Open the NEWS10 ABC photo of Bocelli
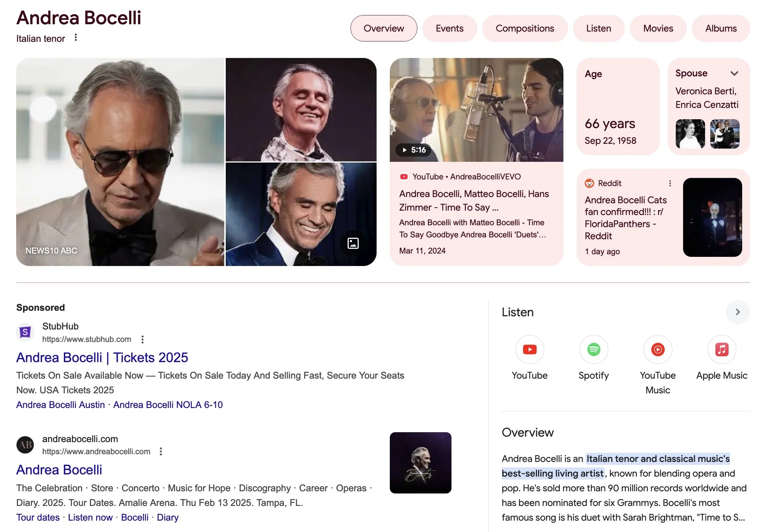Screen dimensions: 762x532 120,162
